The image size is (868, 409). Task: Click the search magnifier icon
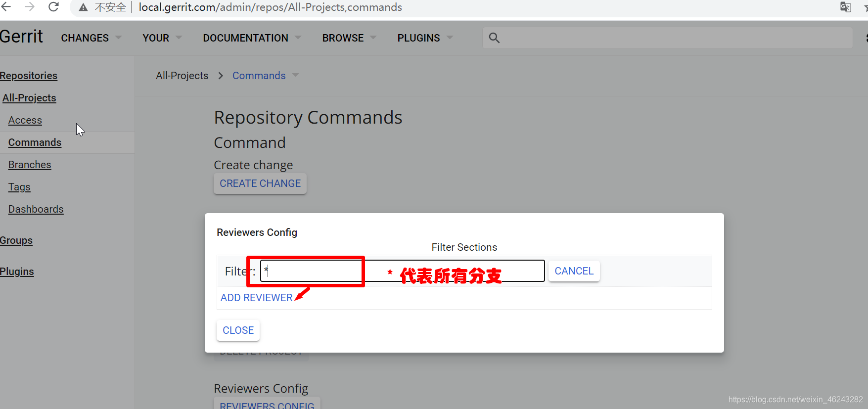[494, 38]
